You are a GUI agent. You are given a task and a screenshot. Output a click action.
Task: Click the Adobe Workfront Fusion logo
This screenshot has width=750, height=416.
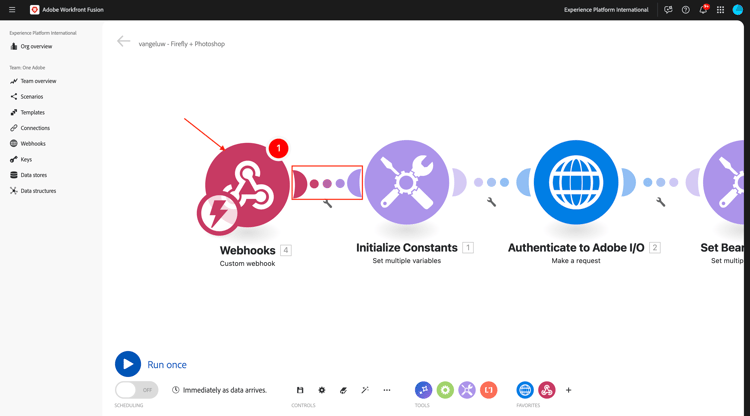[34, 10]
